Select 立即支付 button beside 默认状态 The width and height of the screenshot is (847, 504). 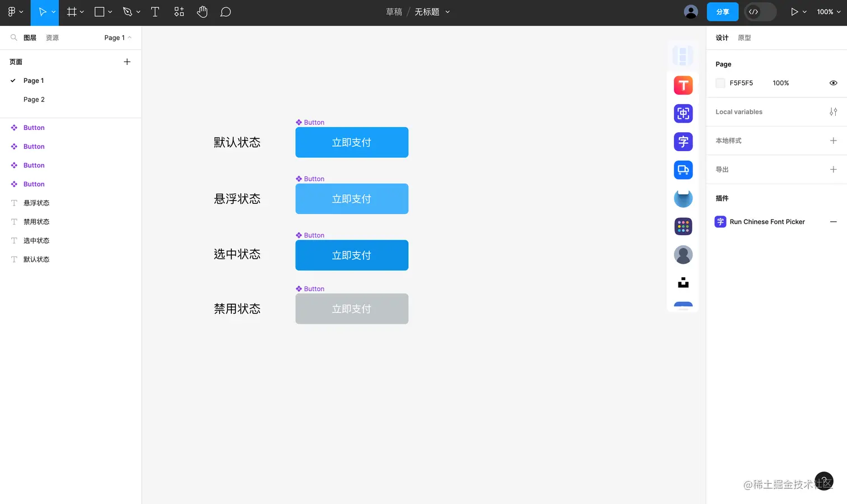pyautogui.click(x=352, y=142)
